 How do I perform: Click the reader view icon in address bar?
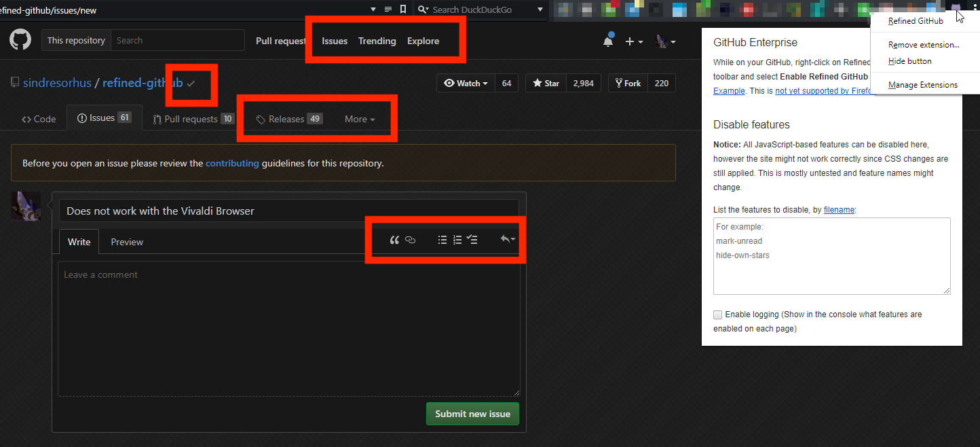tap(388, 9)
